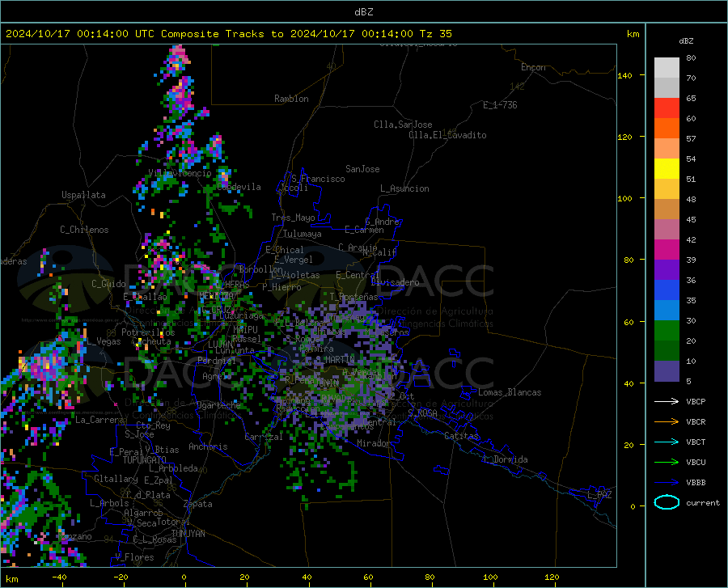The image size is (728, 588).
Task: Click the green VBCU arrow in legend
Action: 667,463
